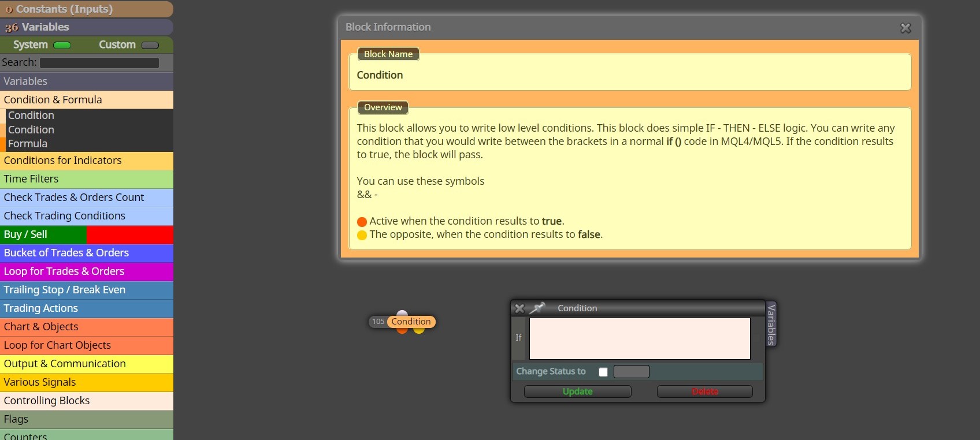Enable the Change Status to checkbox
Image resolution: width=980 pixels, height=440 pixels.
click(x=603, y=372)
